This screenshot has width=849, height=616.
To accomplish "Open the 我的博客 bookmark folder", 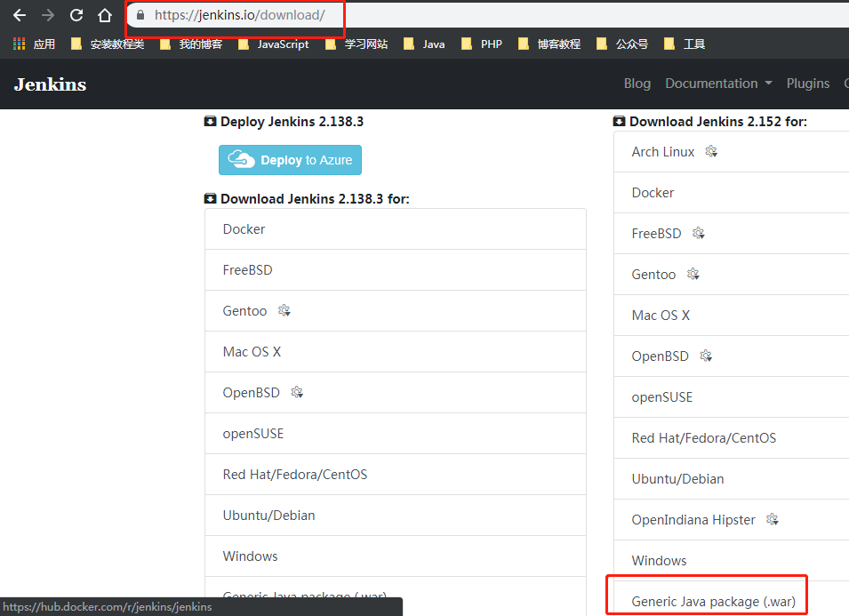I will coord(191,44).
